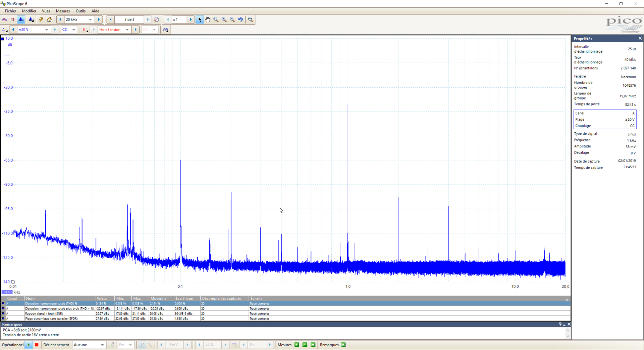
Task: Click the Moyenne column header
Action: click(x=161, y=298)
